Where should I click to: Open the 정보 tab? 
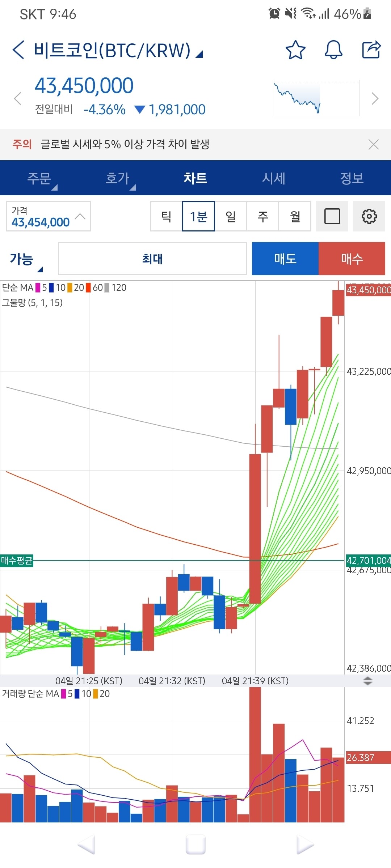(353, 178)
